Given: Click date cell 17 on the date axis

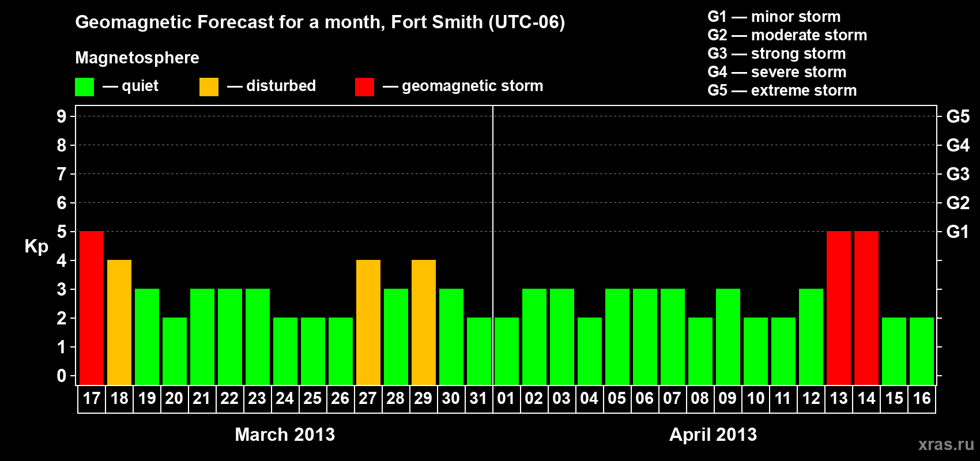Looking at the screenshot, I should pos(92,399).
